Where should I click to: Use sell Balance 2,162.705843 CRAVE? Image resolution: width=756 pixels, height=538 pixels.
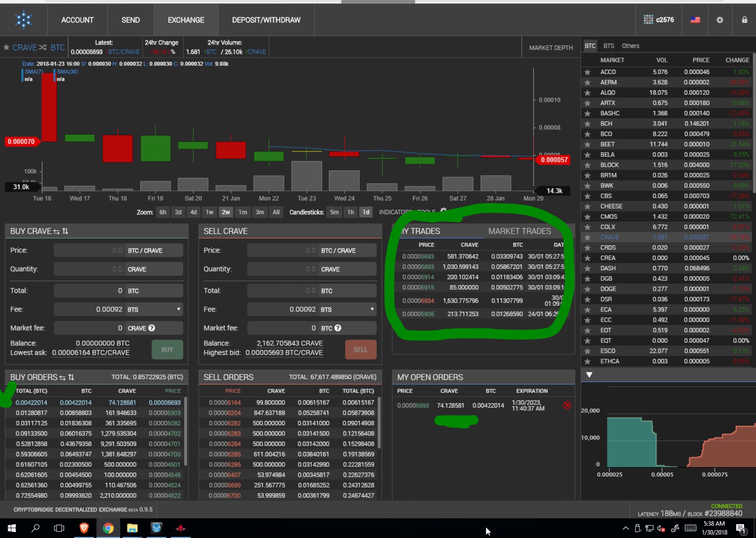290,343
